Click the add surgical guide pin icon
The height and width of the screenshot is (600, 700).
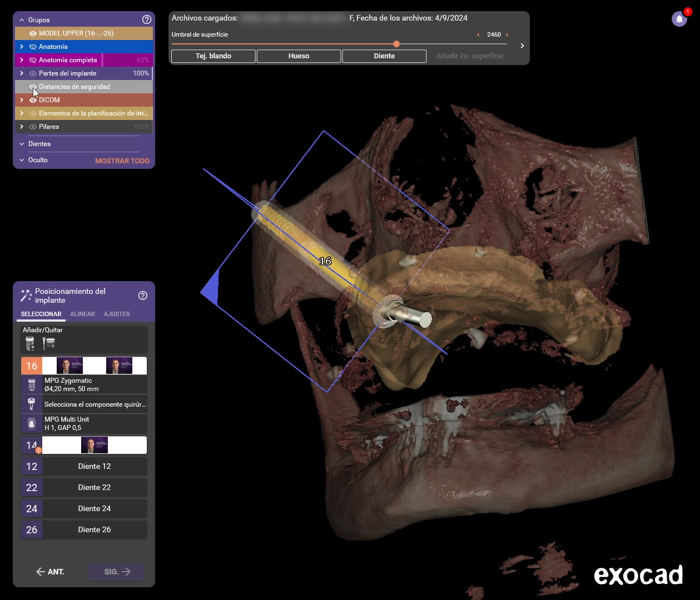click(x=49, y=344)
